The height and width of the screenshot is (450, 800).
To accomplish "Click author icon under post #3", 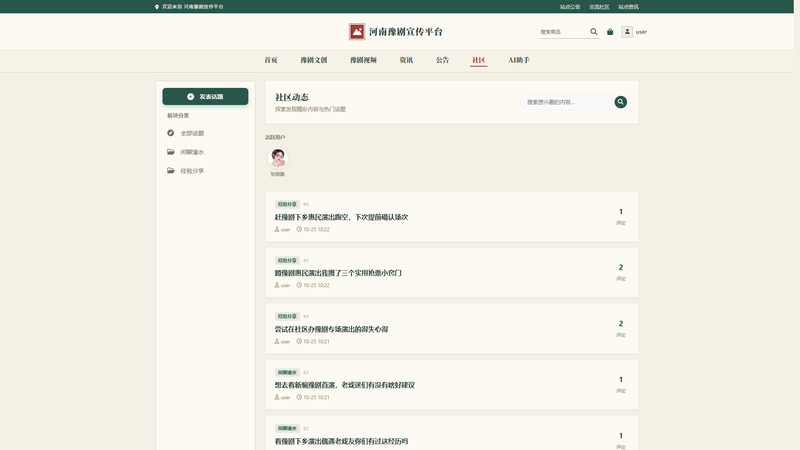I will click(x=277, y=397).
